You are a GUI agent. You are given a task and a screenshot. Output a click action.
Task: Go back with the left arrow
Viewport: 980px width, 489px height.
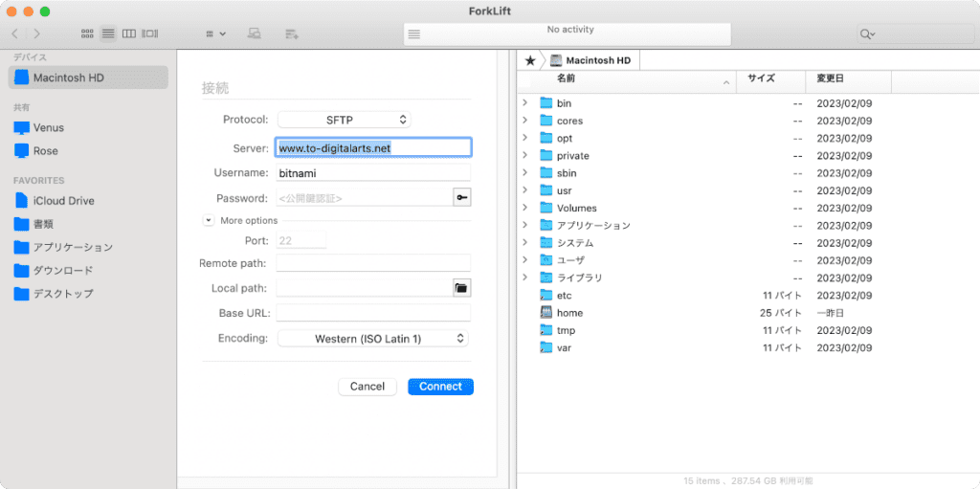coord(15,33)
